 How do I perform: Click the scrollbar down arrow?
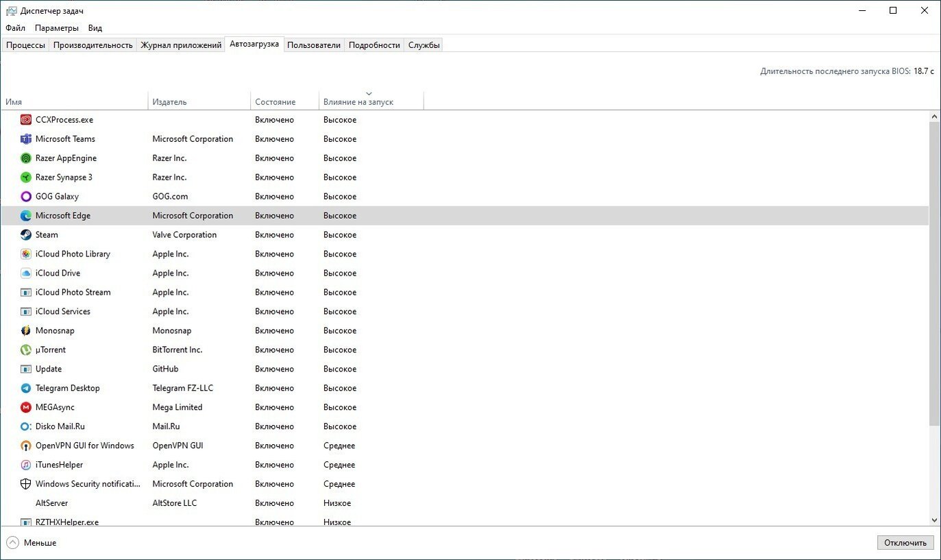pos(934,520)
